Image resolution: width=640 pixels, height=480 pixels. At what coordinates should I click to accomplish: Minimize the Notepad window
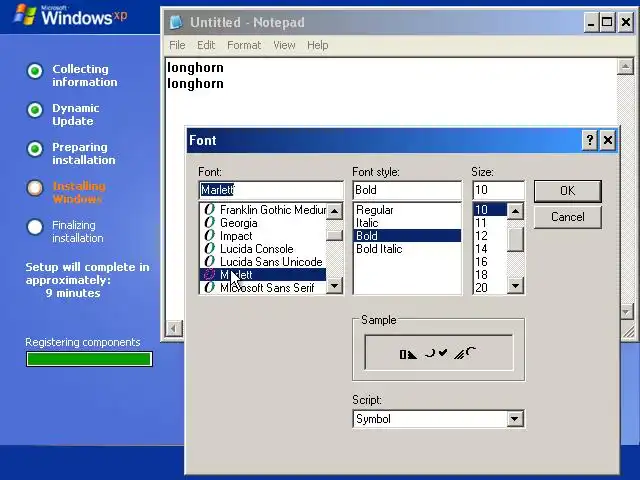click(x=590, y=22)
